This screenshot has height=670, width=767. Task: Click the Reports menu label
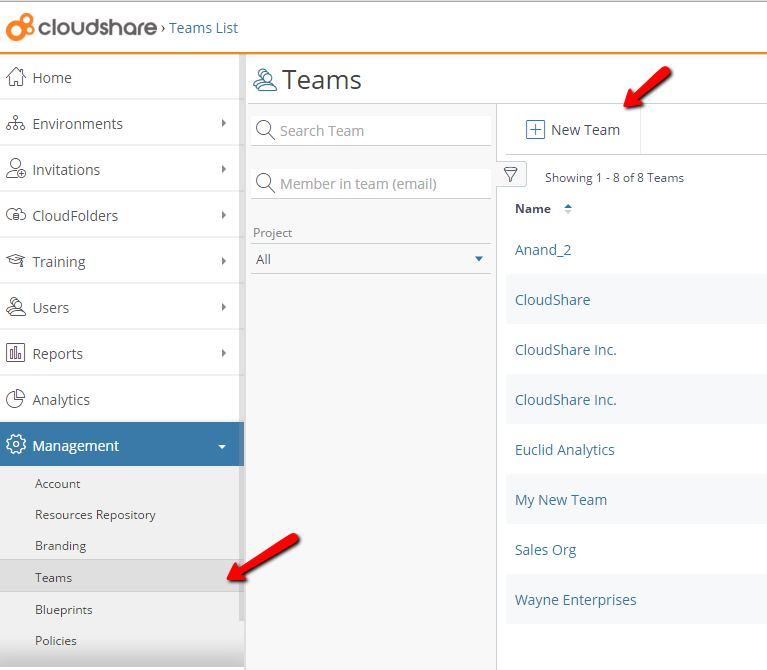pyautogui.click(x=57, y=354)
